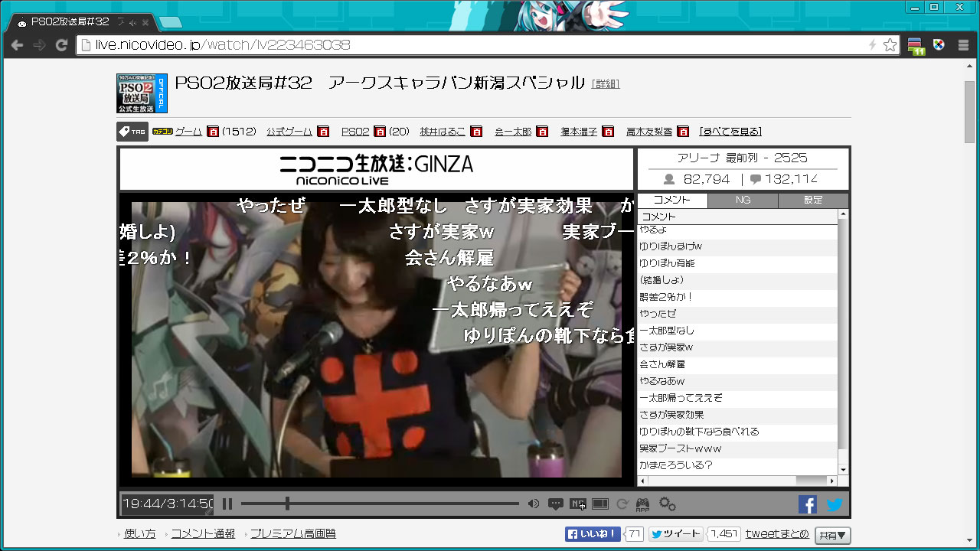
Task: Open the Chrome menu hamburger icon
Action: [964, 45]
